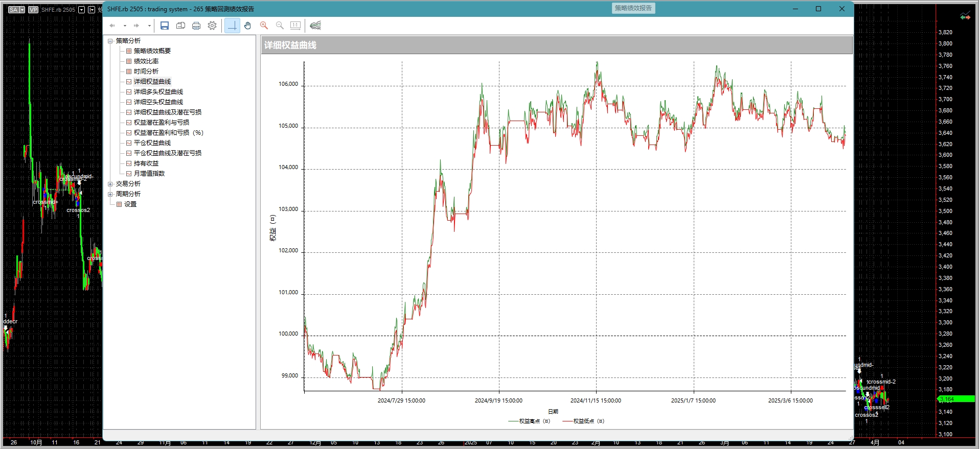980x449 pixels.
Task: Select 平仓权益曲线 chart
Action: click(x=152, y=143)
